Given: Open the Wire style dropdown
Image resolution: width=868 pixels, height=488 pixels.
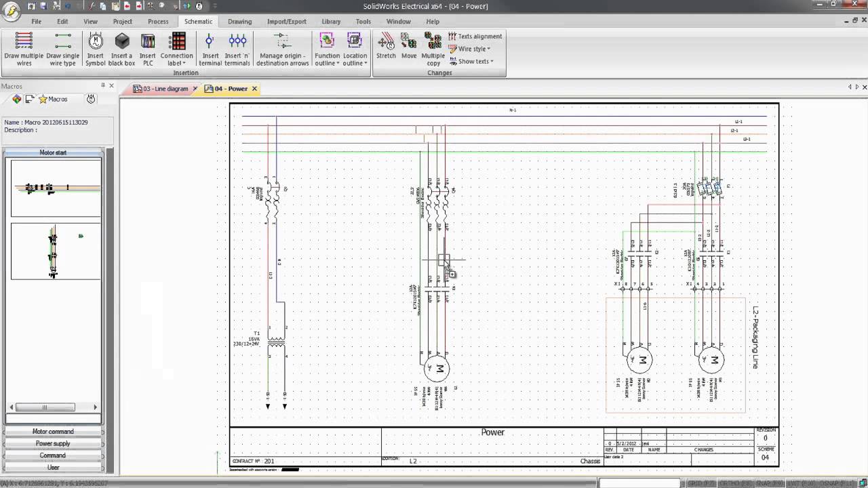Looking at the screenshot, I should (474, 49).
